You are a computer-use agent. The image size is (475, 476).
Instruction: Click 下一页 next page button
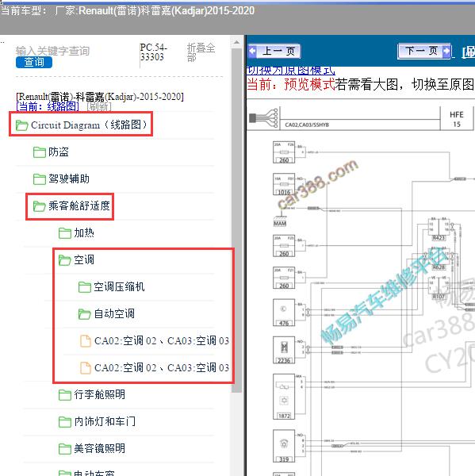pyautogui.click(x=424, y=51)
